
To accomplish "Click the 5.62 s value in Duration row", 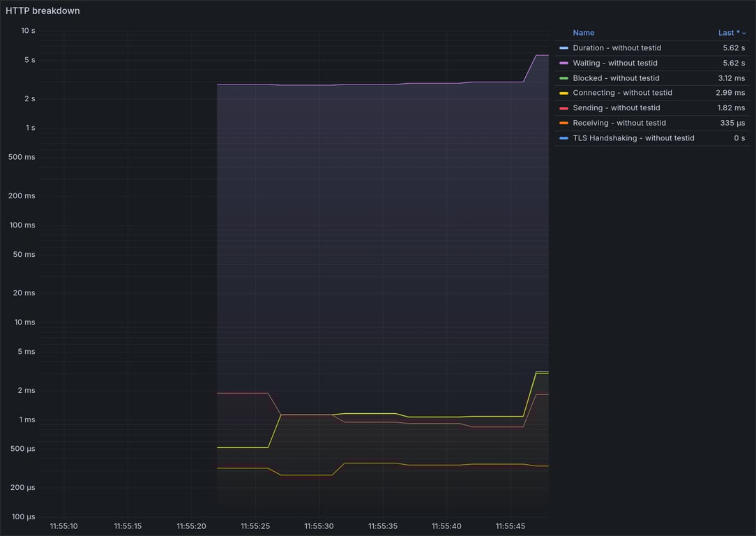I will point(734,47).
